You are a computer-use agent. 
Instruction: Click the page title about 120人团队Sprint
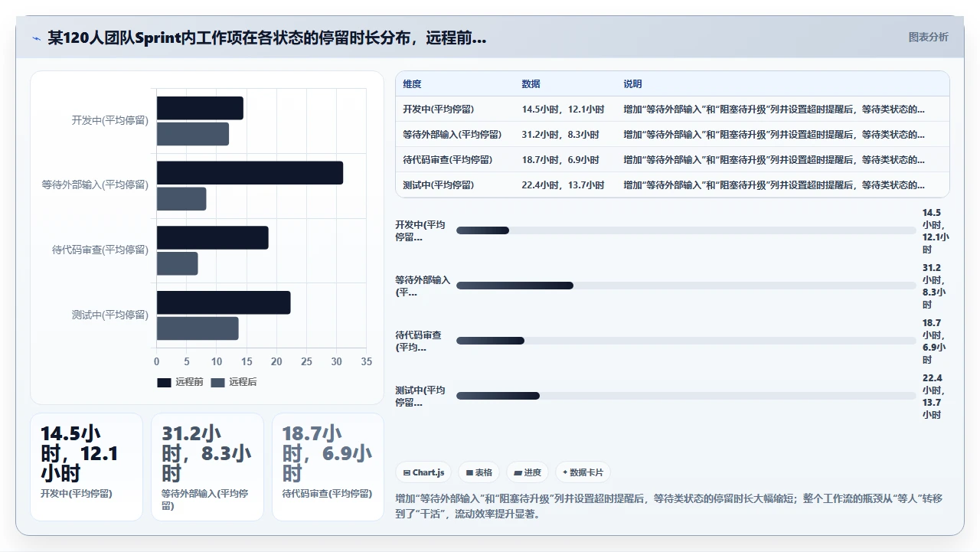coord(267,38)
